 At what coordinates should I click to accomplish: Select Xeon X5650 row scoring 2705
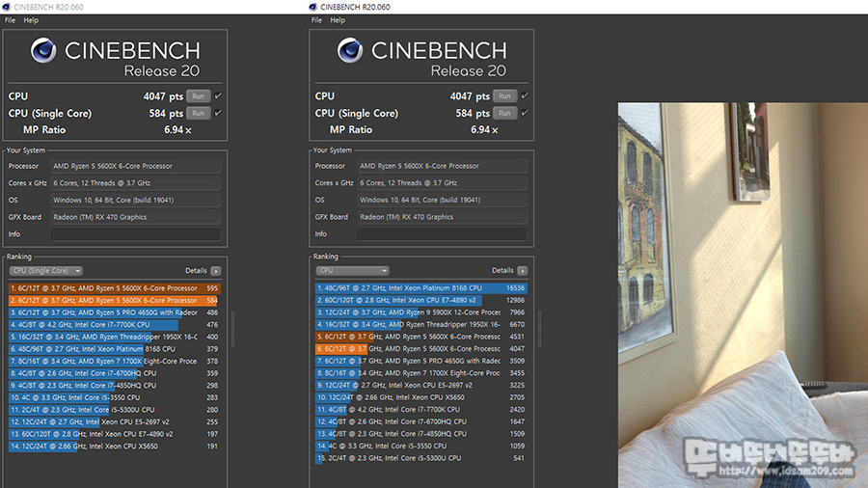click(x=420, y=397)
